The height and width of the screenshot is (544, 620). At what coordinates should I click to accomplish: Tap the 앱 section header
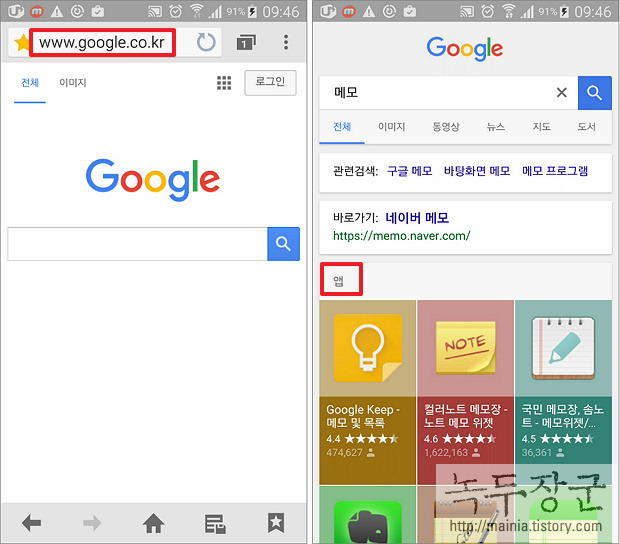[x=338, y=281]
